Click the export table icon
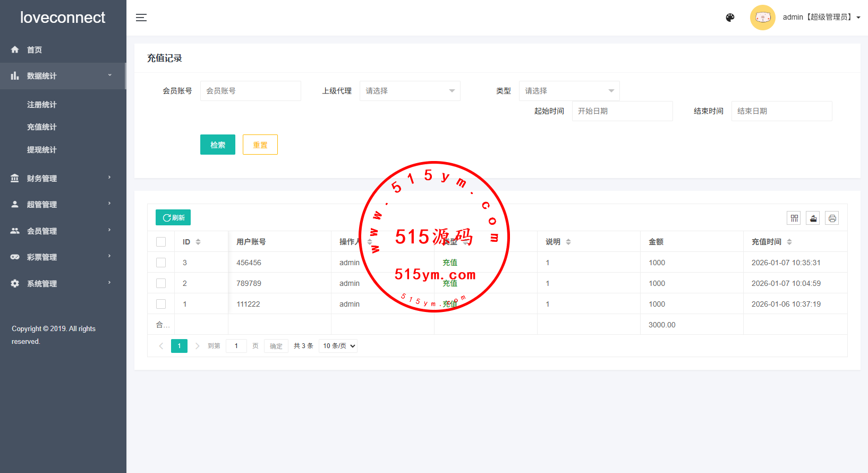Screen dimensions: 868x473 [x=813, y=218]
